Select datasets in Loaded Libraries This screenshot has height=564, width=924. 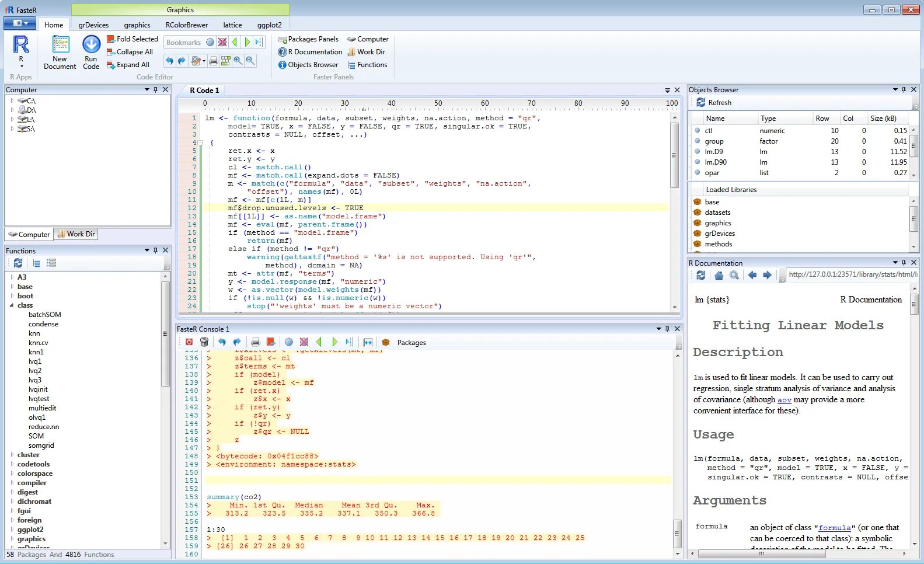pyautogui.click(x=717, y=213)
